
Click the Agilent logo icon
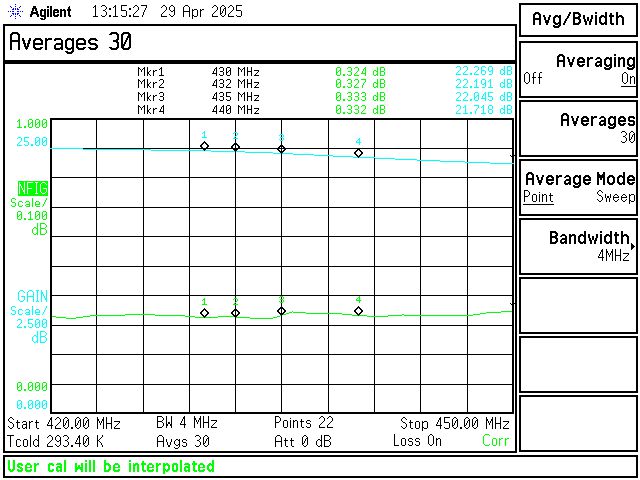16,12
